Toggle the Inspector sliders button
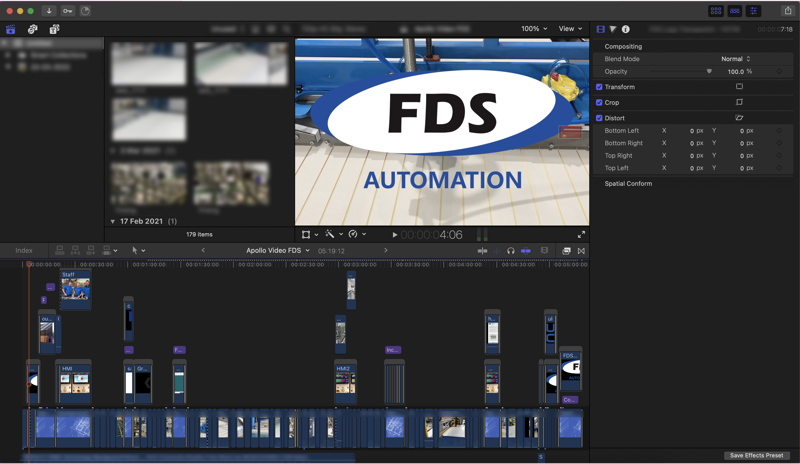This screenshot has height=464, width=800. [754, 11]
